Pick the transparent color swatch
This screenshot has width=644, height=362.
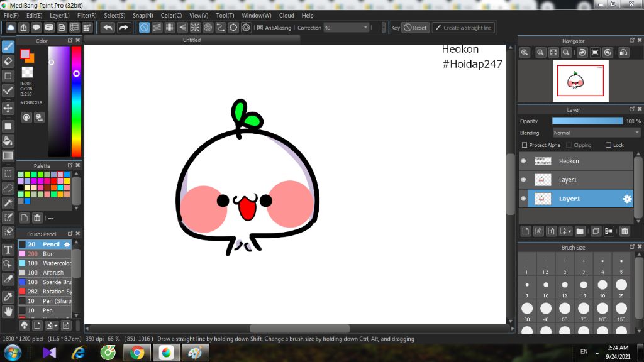click(x=27, y=72)
